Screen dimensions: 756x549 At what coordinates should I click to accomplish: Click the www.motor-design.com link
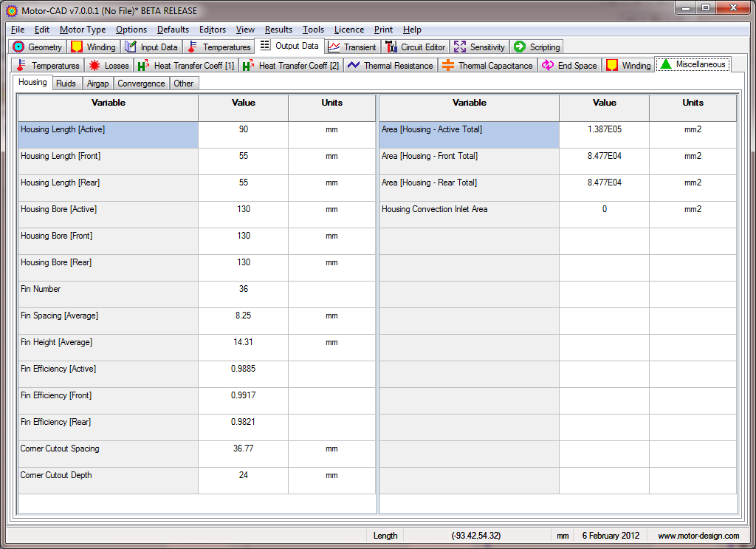pos(698,536)
